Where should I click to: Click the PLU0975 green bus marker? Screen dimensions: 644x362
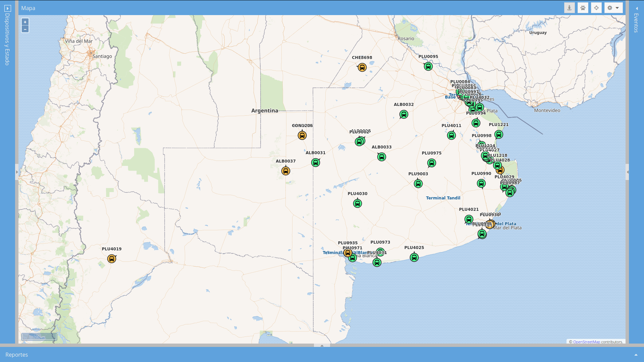431,163
